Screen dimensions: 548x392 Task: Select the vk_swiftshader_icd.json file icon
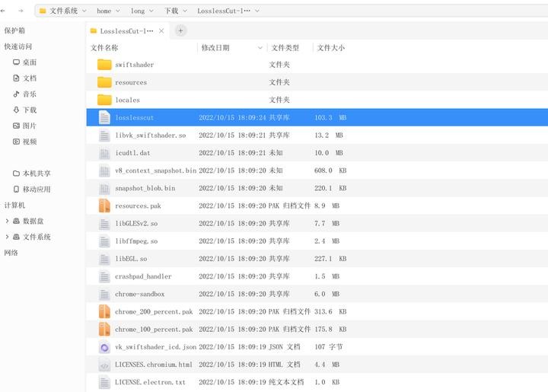(104, 347)
